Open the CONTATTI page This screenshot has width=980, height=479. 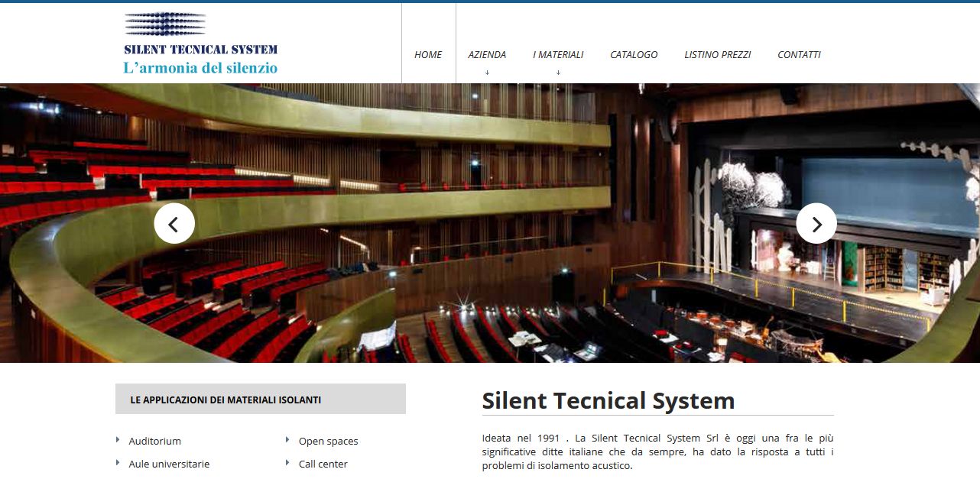click(x=799, y=55)
